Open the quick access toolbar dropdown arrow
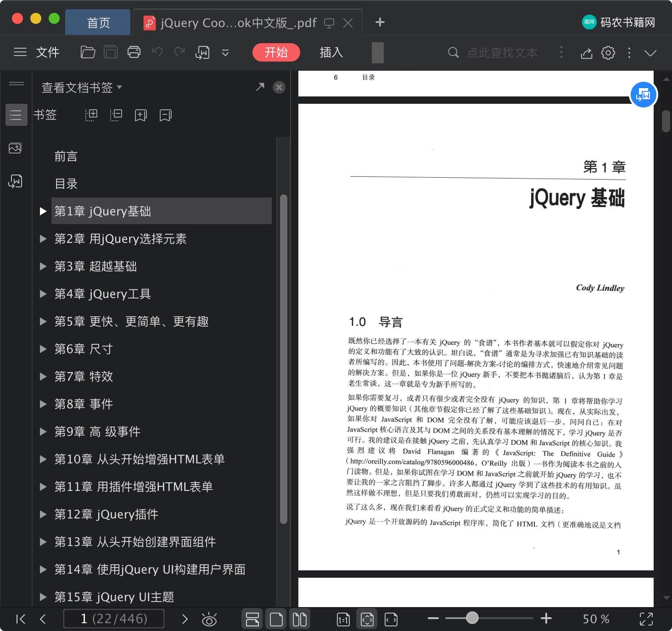This screenshot has height=631, width=672. pos(225,53)
